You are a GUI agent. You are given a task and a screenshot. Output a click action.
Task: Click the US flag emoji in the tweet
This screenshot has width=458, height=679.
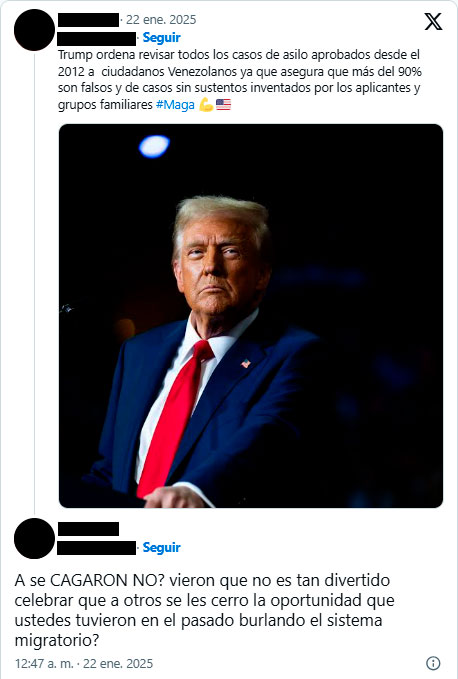(x=223, y=104)
